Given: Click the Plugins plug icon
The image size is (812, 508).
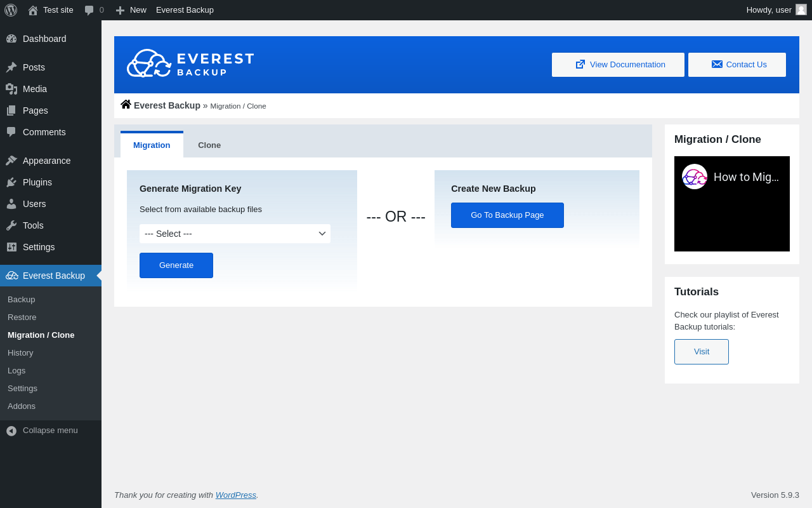Looking at the screenshot, I should click(x=11, y=182).
